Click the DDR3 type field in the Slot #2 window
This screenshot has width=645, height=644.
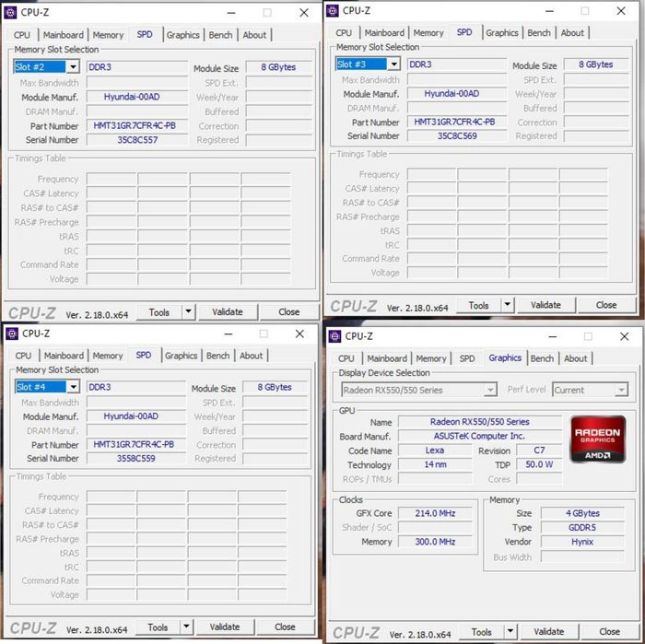(137, 67)
